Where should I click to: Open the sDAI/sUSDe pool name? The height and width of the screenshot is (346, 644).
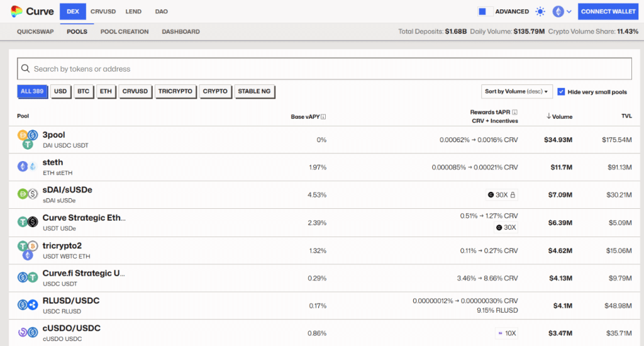(67, 190)
